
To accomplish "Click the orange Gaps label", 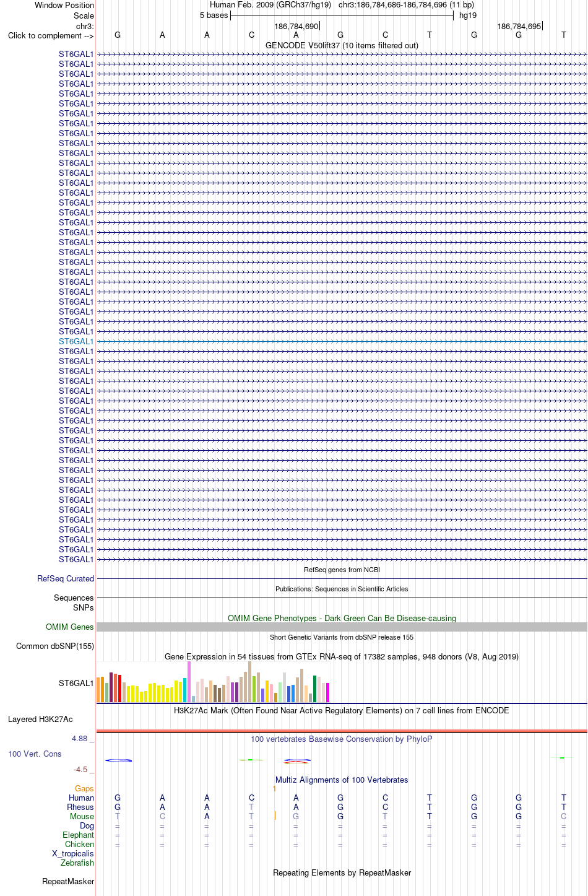I will 84,788.
